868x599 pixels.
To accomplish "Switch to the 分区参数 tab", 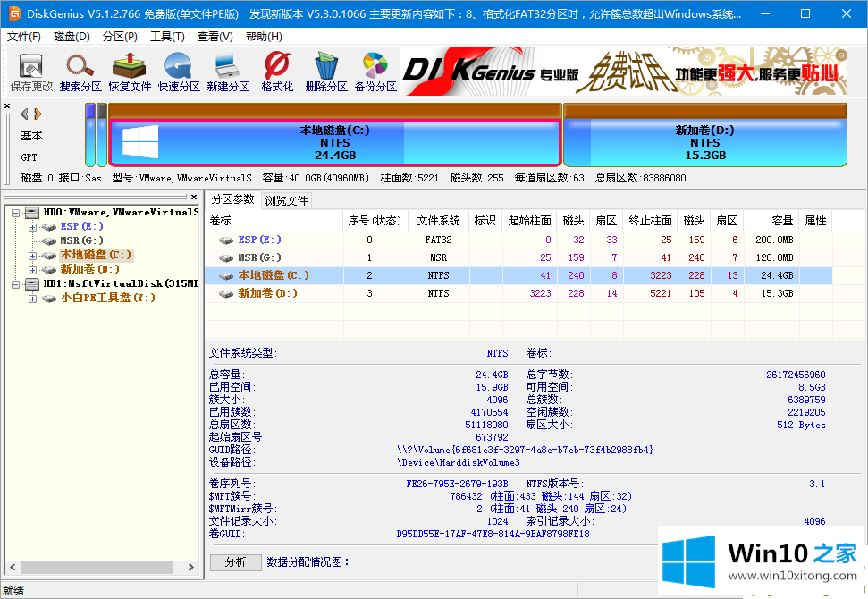I will [x=232, y=199].
